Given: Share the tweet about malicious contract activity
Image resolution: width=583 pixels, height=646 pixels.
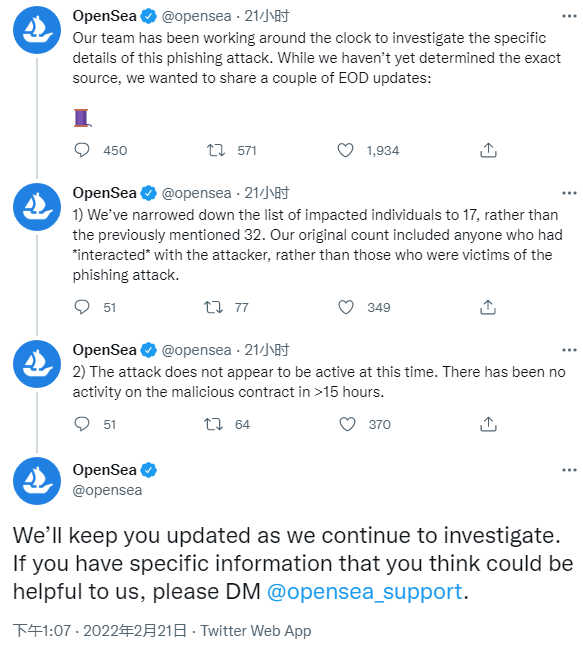Looking at the screenshot, I should point(488,424).
